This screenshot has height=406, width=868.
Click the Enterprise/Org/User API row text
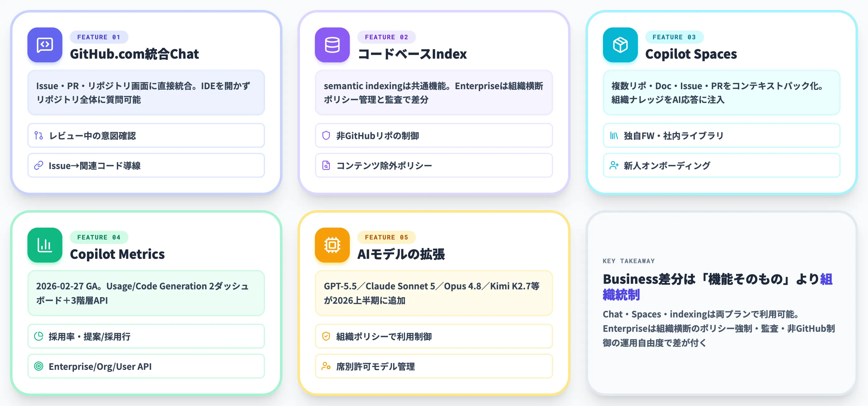point(100,366)
